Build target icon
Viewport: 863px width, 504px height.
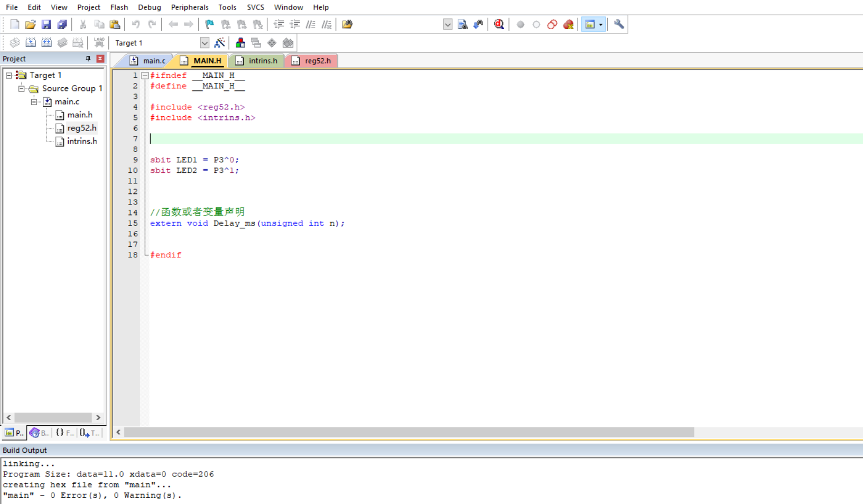31,43
